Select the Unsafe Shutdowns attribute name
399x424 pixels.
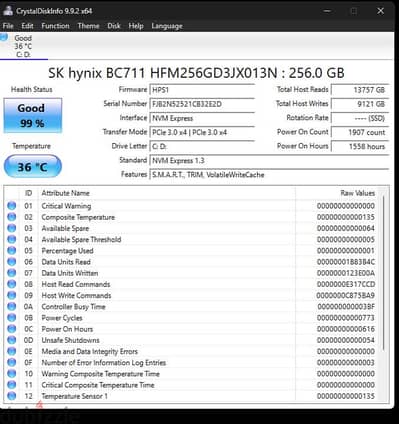pos(70,340)
